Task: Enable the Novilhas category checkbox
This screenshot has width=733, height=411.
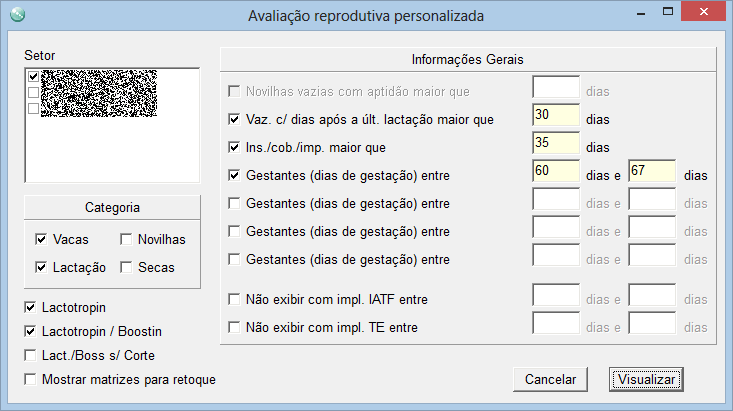Action: coord(126,239)
